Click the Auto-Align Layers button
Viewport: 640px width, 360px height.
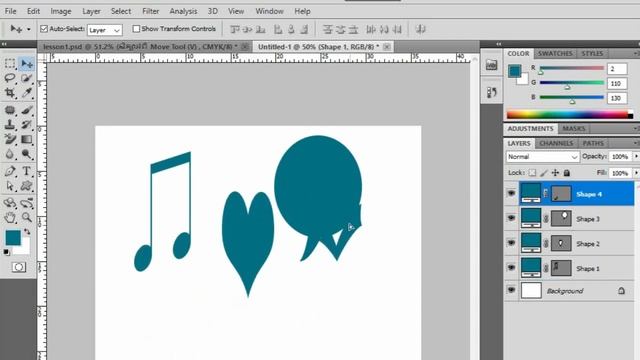pos(420,29)
